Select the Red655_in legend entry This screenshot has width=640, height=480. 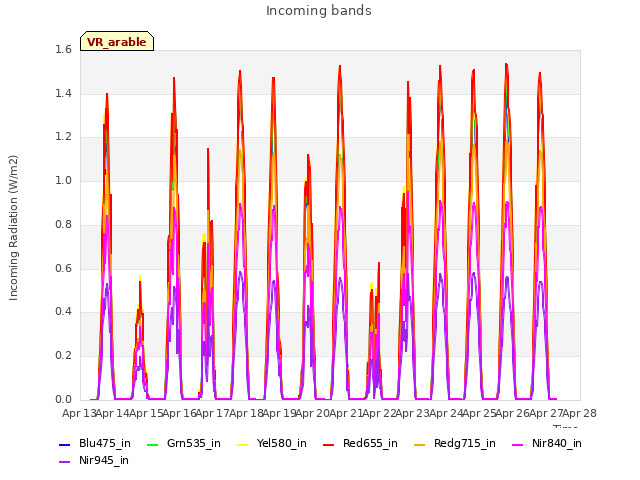[360, 444]
